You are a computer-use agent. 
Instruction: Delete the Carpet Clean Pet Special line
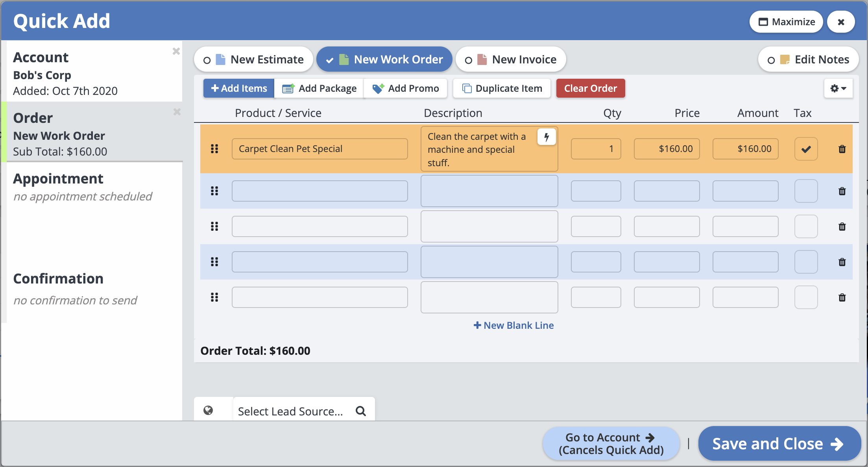(x=842, y=149)
